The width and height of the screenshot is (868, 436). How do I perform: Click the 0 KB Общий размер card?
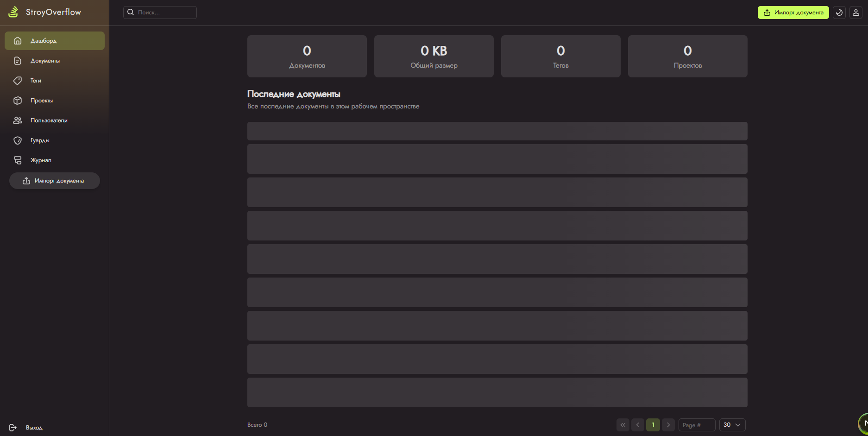point(434,56)
